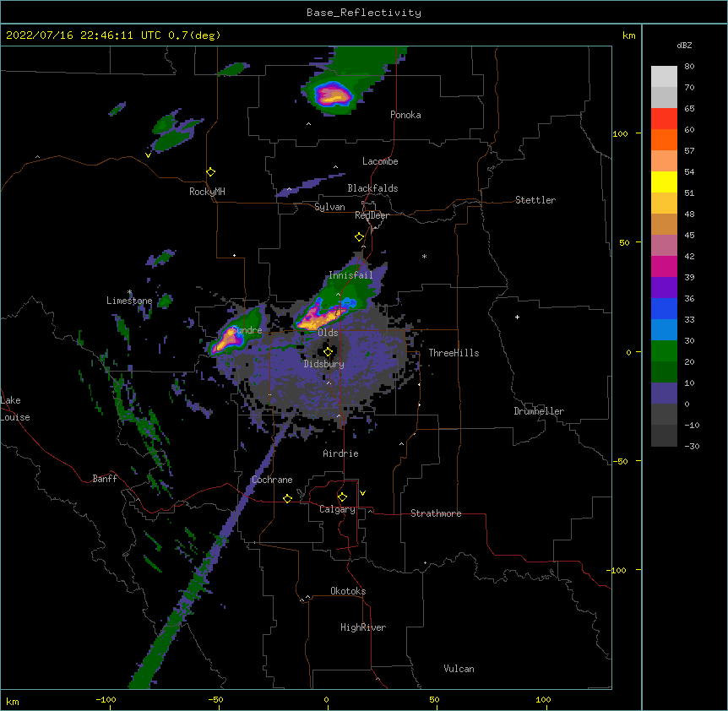The image size is (728, 711).
Task: Click the Lake Louise label
Action: (15, 409)
